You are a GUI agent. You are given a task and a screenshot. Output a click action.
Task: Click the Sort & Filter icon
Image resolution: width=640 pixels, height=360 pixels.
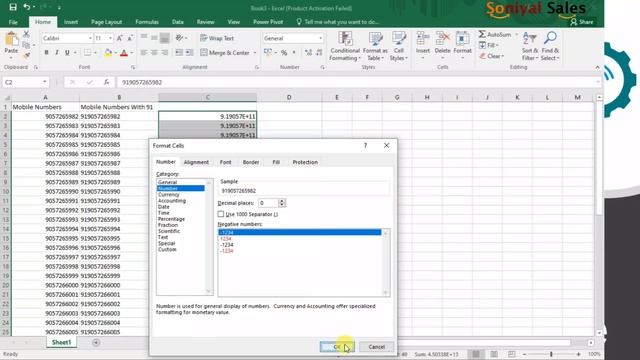tap(530, 39)
